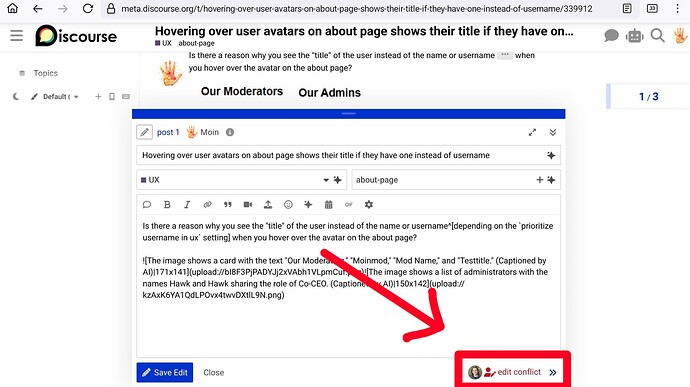The width and height of the screenshot is (690, 387).
Task: Reload the page
Action: tap(88, 8)
